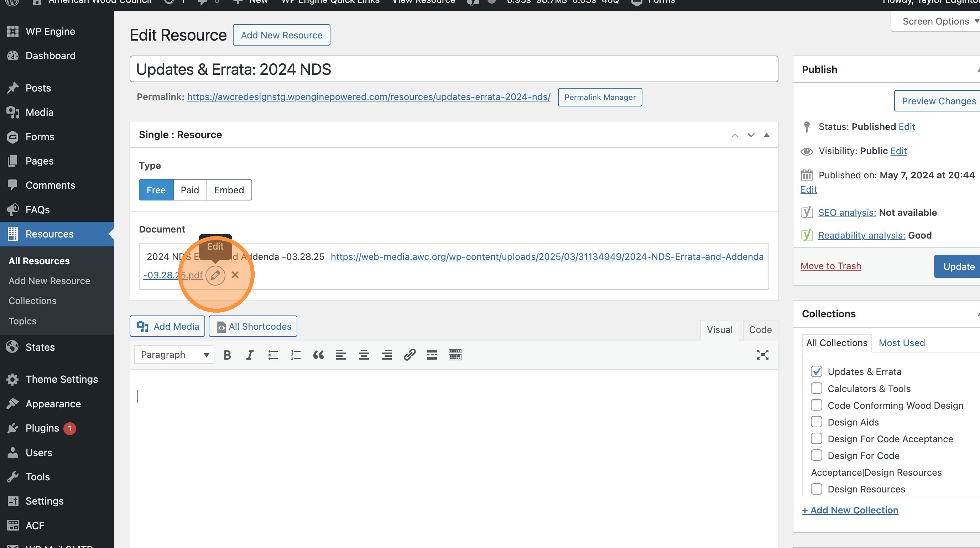Uncheck the Updates & Errata collection
Screen dimensions: 980x548
(817, 371)
